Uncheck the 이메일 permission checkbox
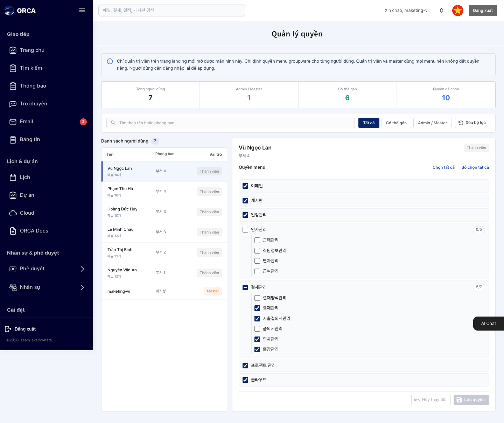 point(245,186)
